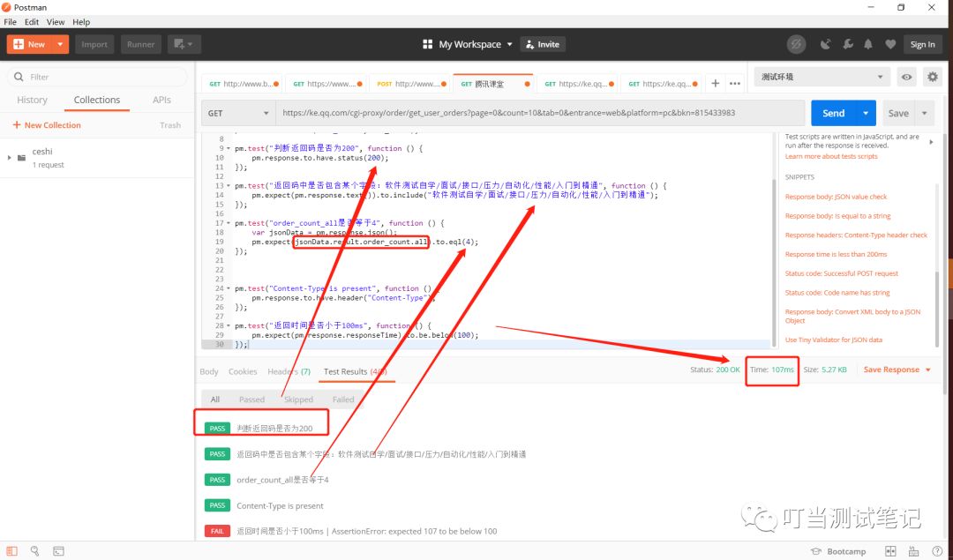953x560 pixels.
Task: Click the Save button
Action: click(x=898, y=113)
